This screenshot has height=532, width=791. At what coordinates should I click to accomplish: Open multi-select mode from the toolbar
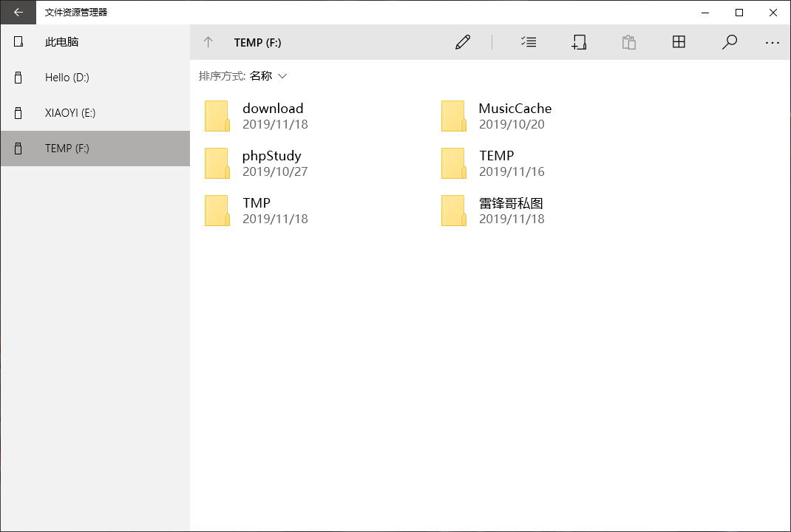[x=529, y=42]
